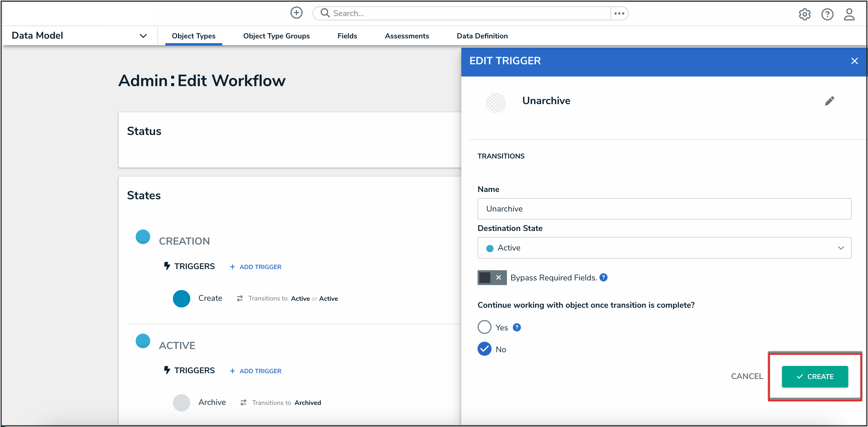Viewport: 868px width, 427px height.
Task: Open the search ellipsis options
Action: 619,13
